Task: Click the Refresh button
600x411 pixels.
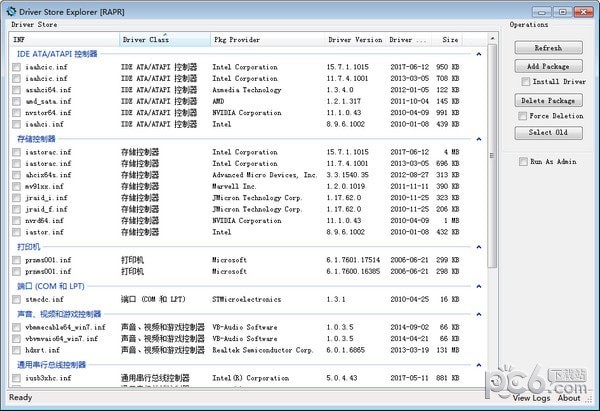Action: tap(548, 48)
